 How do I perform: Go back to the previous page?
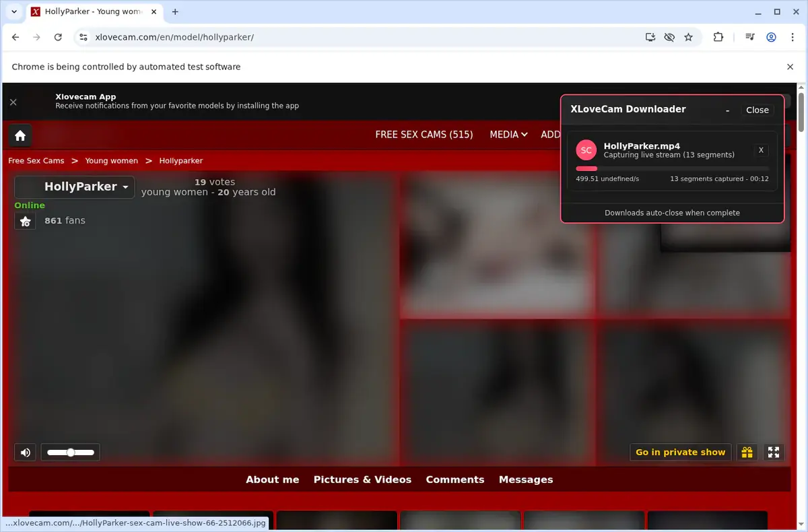tap(15, 37)
